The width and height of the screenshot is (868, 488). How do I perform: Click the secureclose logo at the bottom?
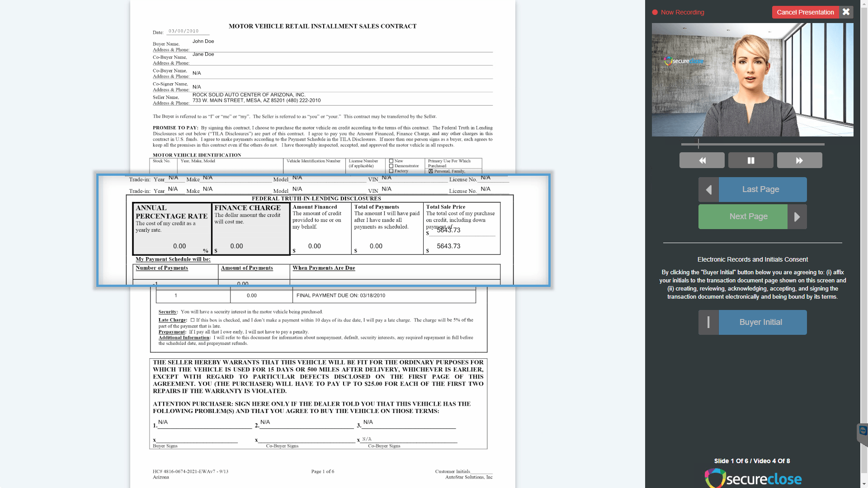point(752,478)
